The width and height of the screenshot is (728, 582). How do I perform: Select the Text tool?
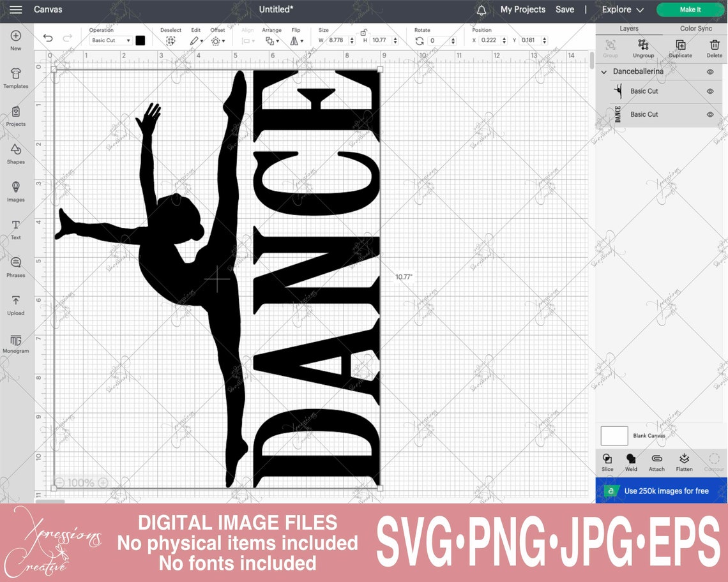click(x=15, y=228)
